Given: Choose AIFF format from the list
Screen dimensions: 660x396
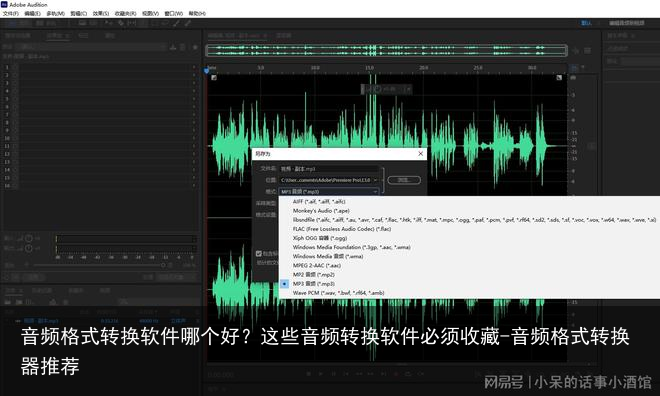Looking at the screenshot, I should coord(319,202).
